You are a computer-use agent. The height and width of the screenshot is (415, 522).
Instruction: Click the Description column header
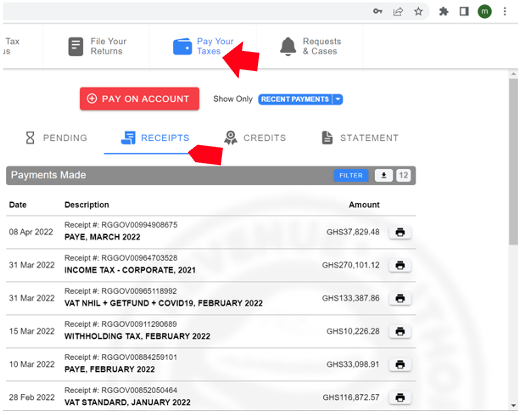pos(87,205)
